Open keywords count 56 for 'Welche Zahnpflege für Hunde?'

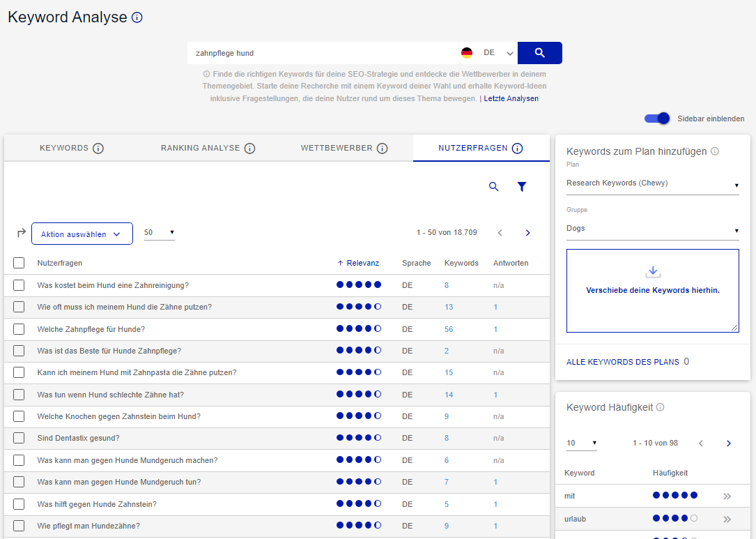coord(449,329)
